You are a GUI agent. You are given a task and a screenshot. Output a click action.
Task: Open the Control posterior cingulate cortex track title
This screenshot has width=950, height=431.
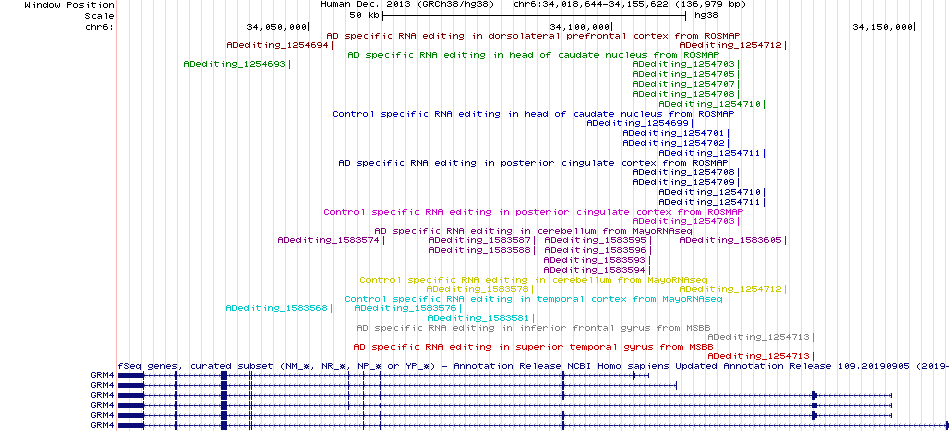[x=533, y=212]
